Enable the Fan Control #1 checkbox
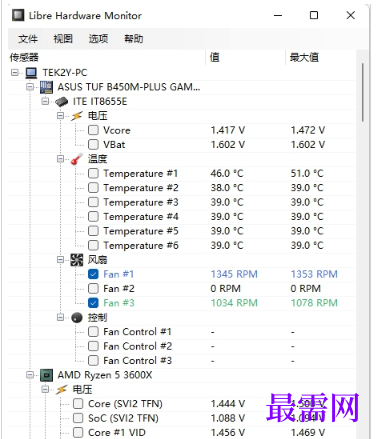The image size is (378, 439). tap(93, 332)
